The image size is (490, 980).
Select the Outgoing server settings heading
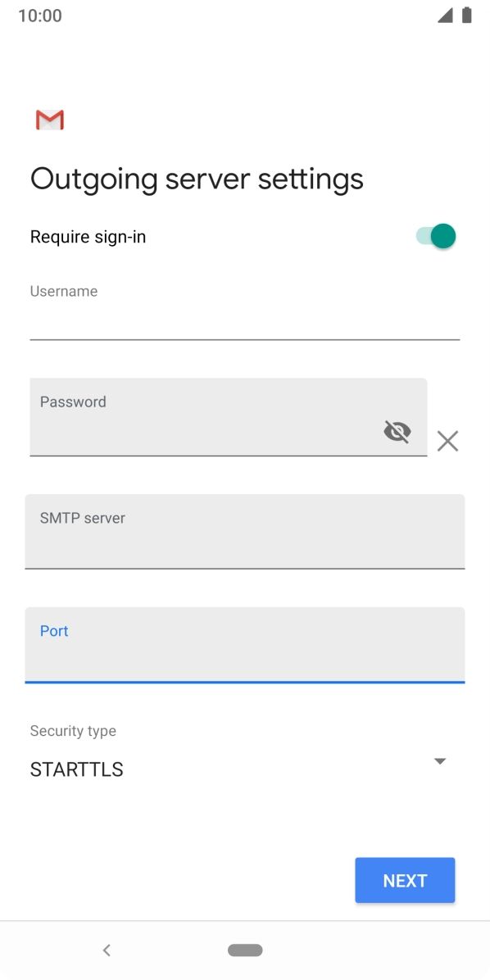tap(197, 178)
